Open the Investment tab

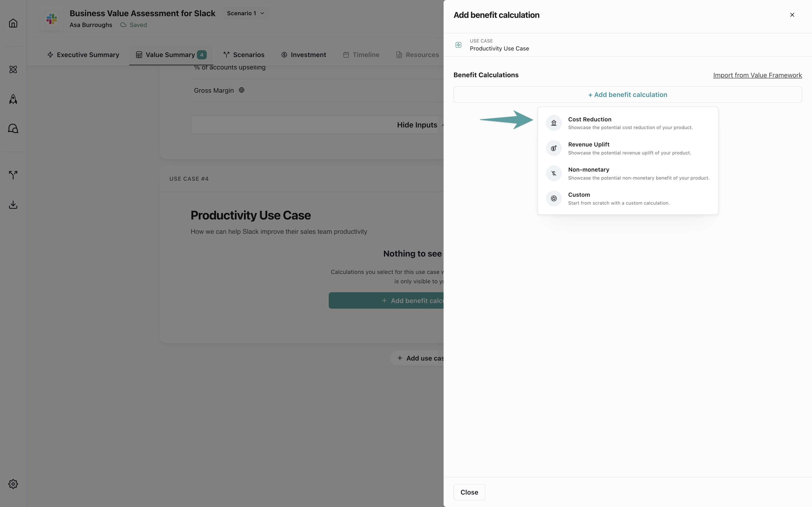coord(304,55)
